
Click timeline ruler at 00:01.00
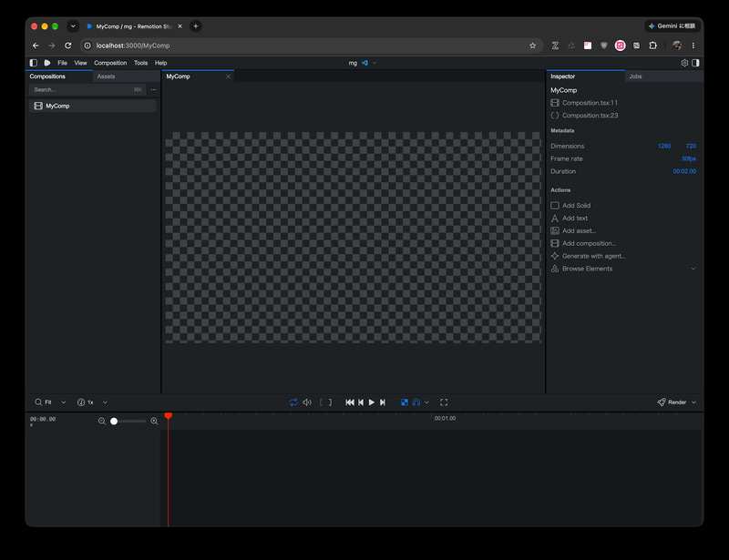[445, 418]
